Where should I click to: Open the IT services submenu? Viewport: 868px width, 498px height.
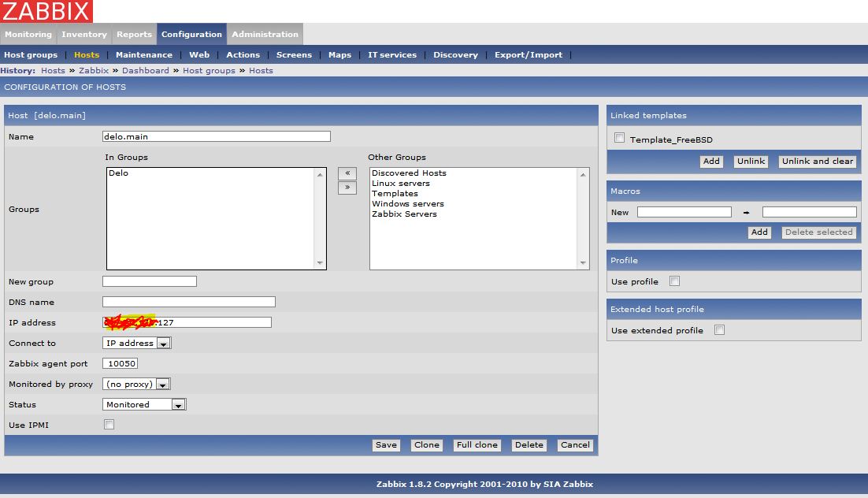[392, 55]
